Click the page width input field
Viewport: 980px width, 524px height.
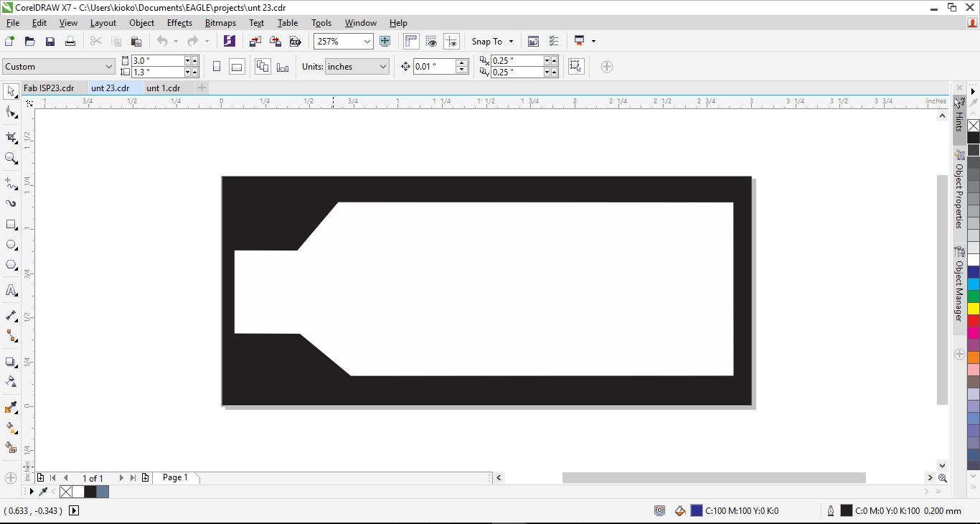coord(158,61)
